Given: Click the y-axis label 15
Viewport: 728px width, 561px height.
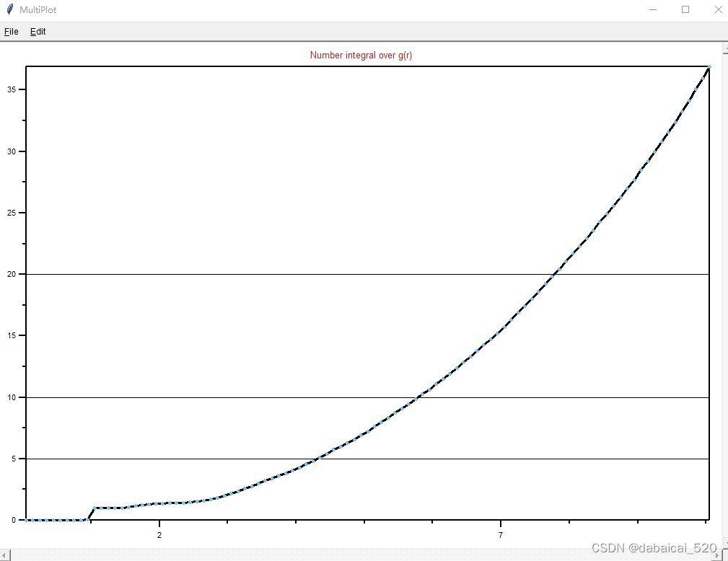Looking at the screenshot, I should pyautogui.click(x=12, y=335).
